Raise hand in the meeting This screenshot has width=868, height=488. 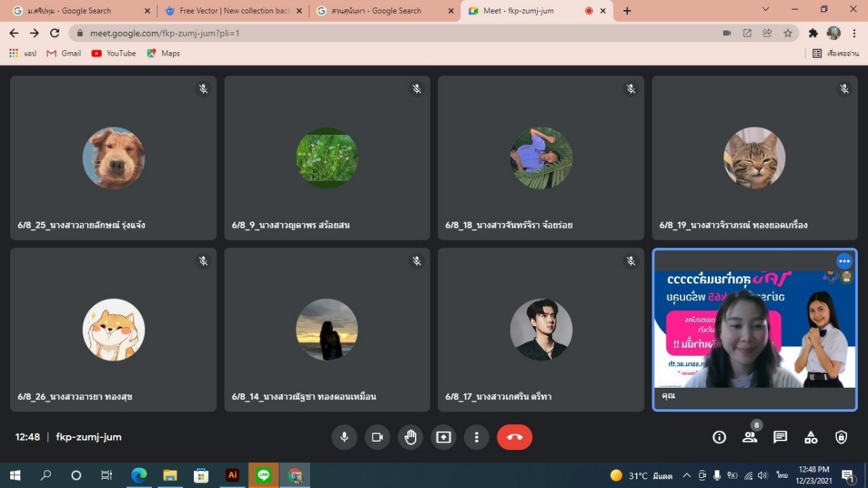[410, 437]
